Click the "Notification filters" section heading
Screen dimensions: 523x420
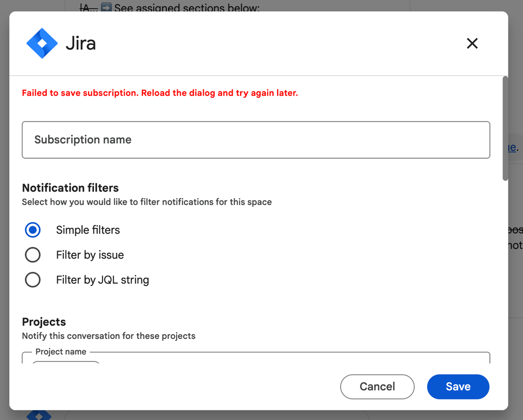tap(70, 188)
